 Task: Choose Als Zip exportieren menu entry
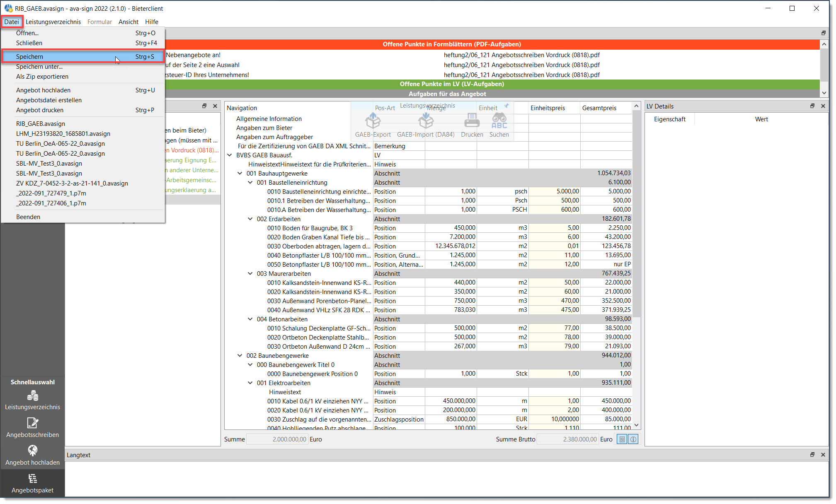point(83,77)
